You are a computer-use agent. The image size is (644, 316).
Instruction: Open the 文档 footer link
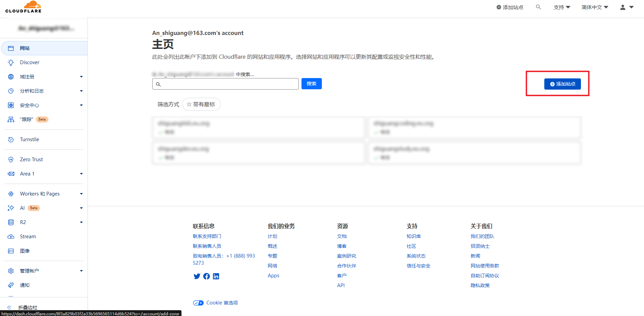pyautogui.click(x=342, y=236)
